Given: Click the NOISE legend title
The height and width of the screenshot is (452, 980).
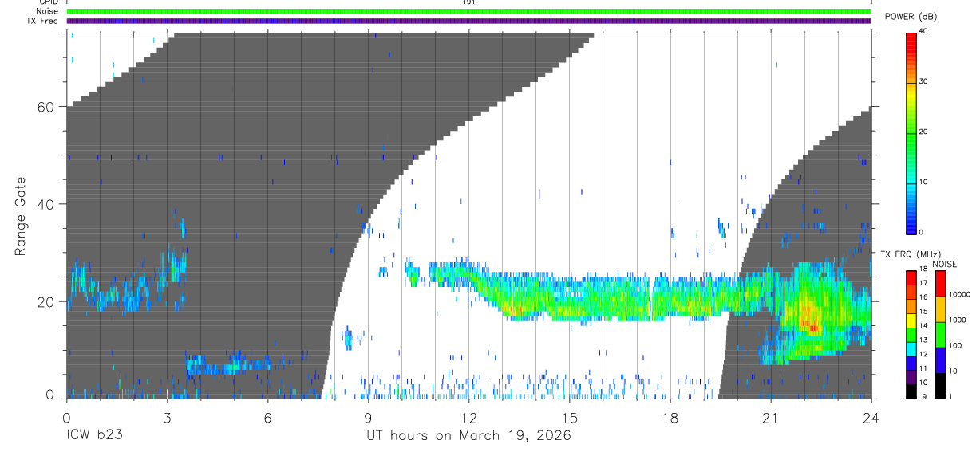Looking at the screenshot, I should point(945,264).
